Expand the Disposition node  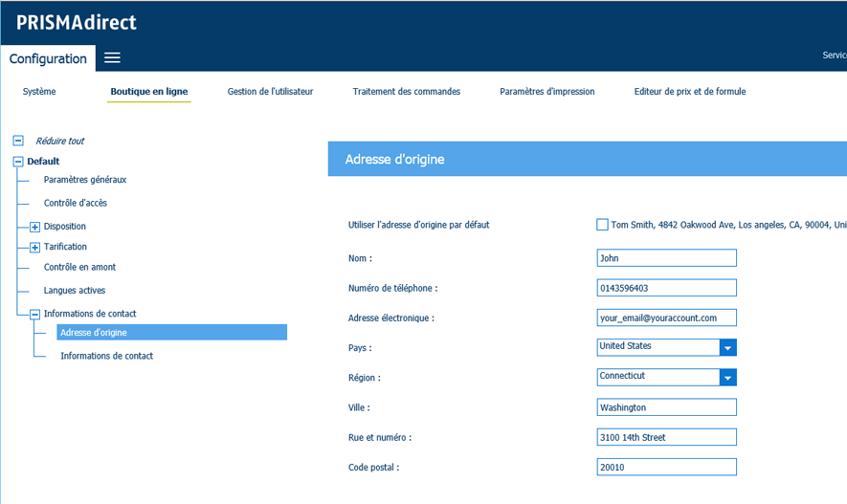34,227
